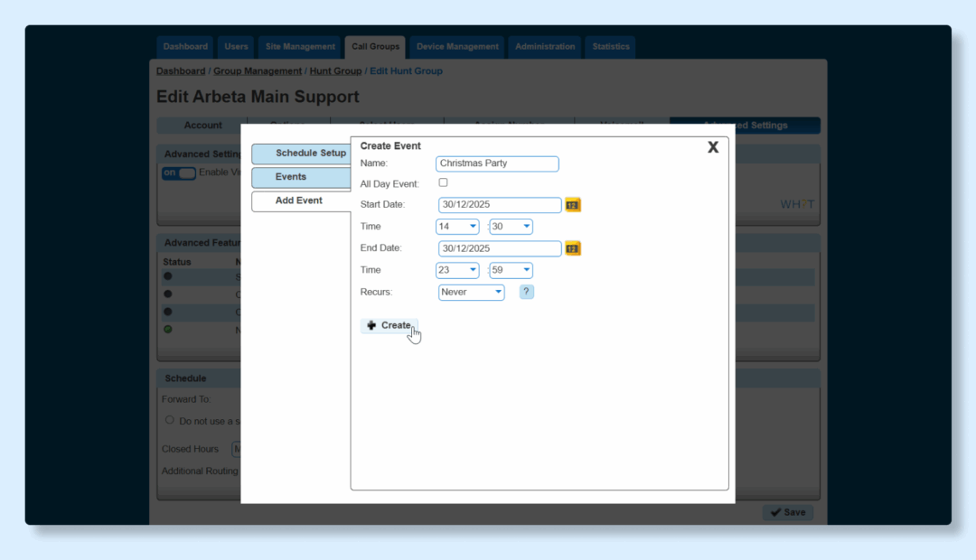The height and width of the screenshot is (560, 976).
Task: Open the Statistics tab
Action: coord(611,47)
